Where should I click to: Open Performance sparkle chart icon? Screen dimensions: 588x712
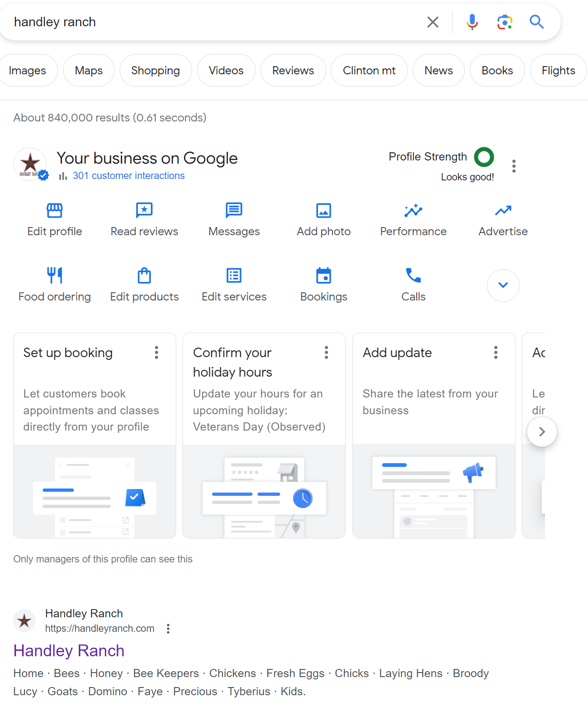[413, 210]
